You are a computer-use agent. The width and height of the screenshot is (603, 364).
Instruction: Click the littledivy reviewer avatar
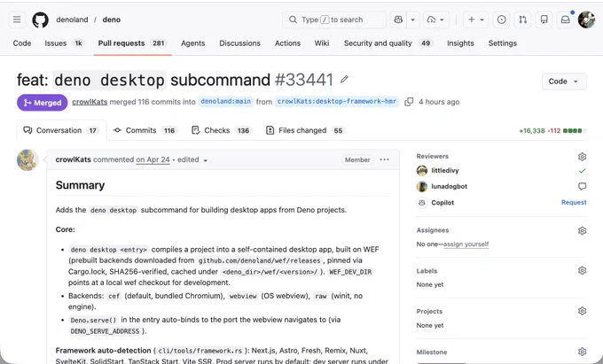pos(422,170)
